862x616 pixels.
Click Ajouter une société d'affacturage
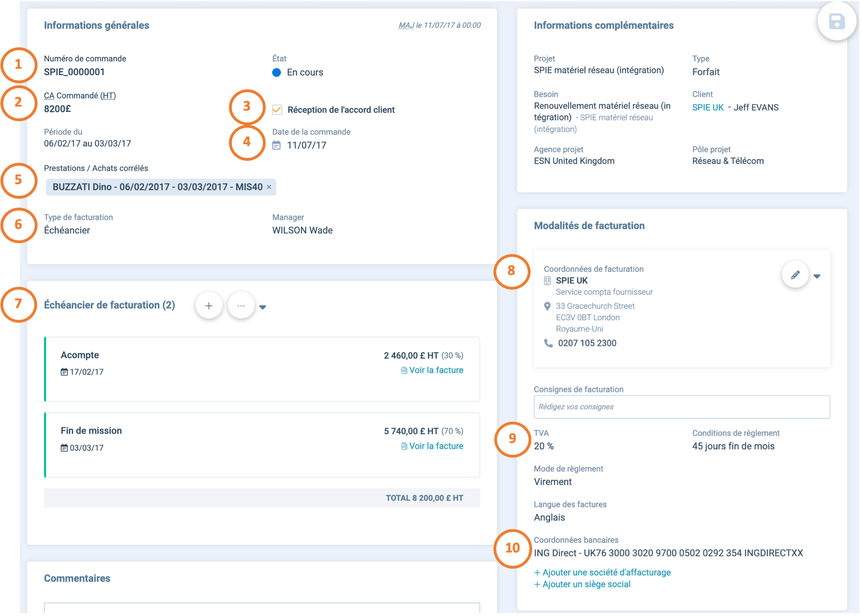(x=602, y=572)
